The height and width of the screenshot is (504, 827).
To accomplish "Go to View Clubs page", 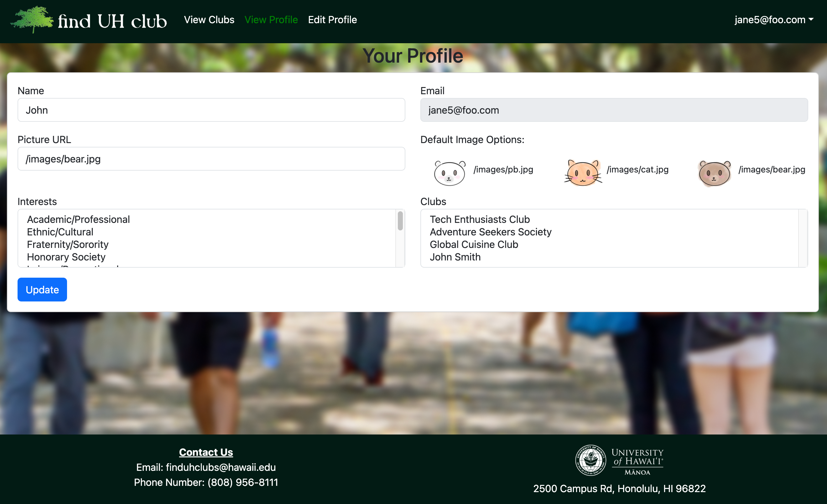I will 209,19.
